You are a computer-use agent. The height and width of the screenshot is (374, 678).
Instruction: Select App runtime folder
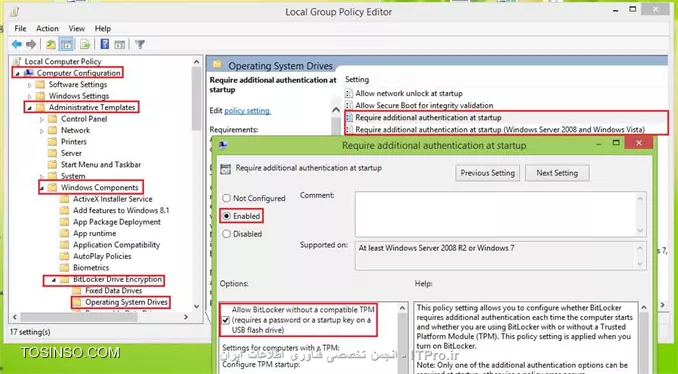click(x=94, y=233)
